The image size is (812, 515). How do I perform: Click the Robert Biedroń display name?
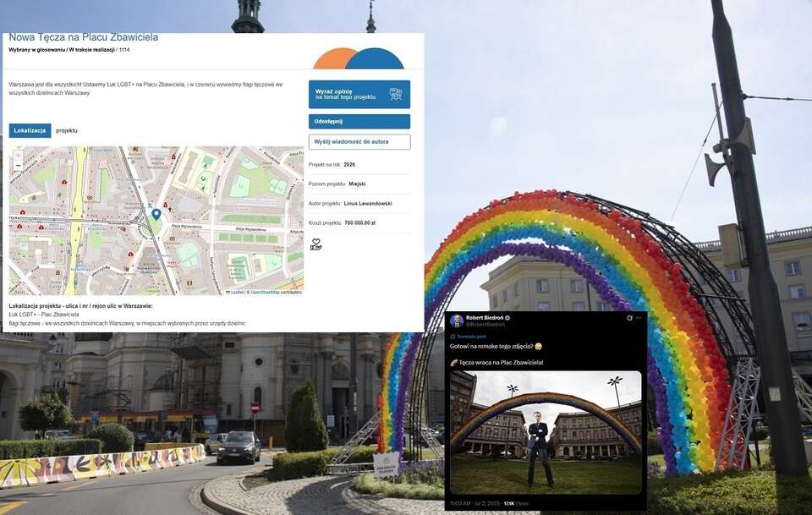tap(485, 318)
